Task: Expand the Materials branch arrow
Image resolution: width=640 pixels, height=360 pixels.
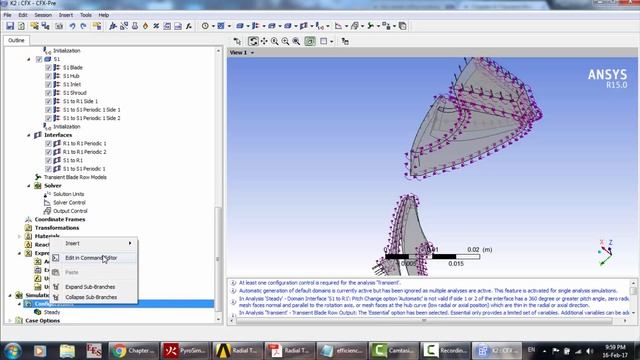Action: point(19,236)
